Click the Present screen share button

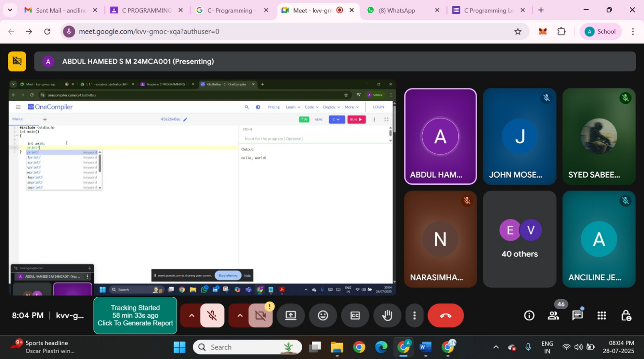(291, 316)
